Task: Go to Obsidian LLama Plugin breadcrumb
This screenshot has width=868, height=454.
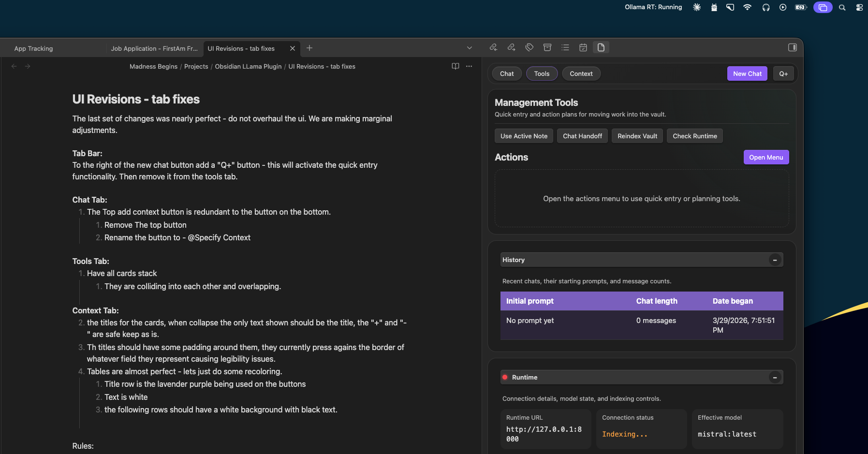Action: coord(248,66)
